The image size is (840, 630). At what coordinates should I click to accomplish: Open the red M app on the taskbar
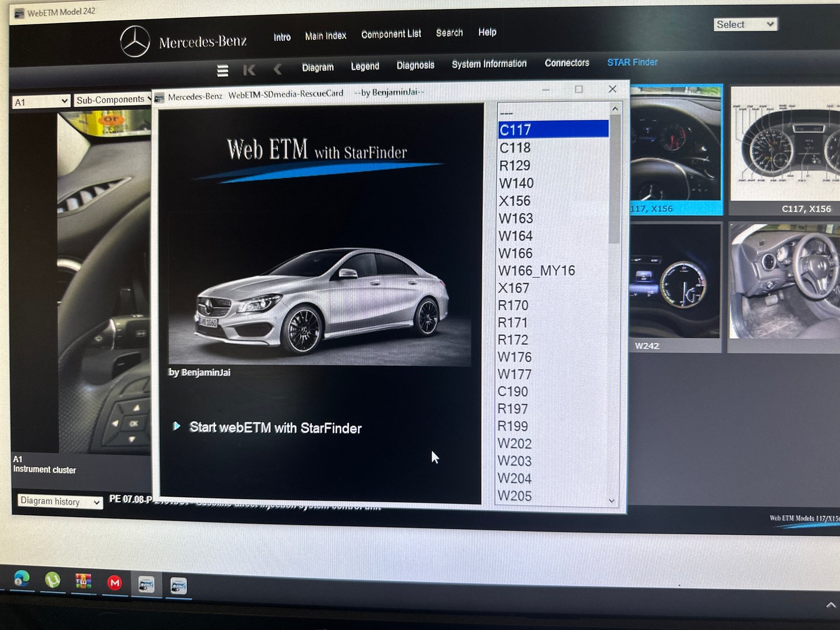click(115, 583)
